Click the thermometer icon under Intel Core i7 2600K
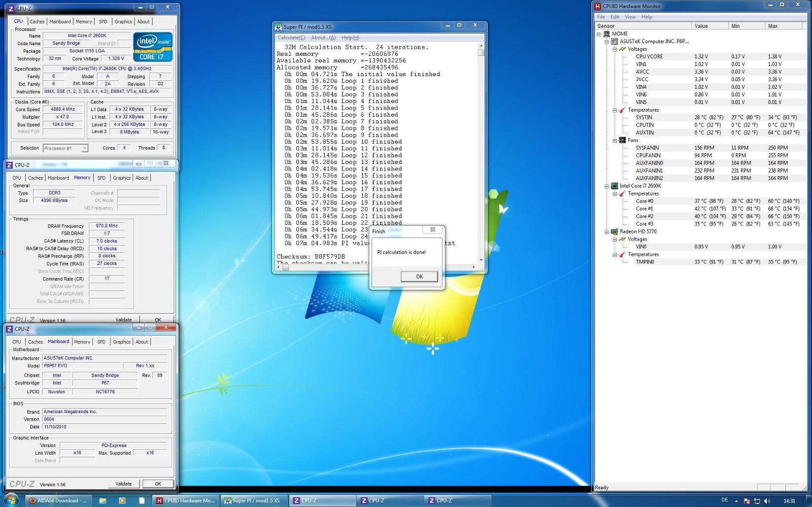The image size is (812, 507). 622,193
